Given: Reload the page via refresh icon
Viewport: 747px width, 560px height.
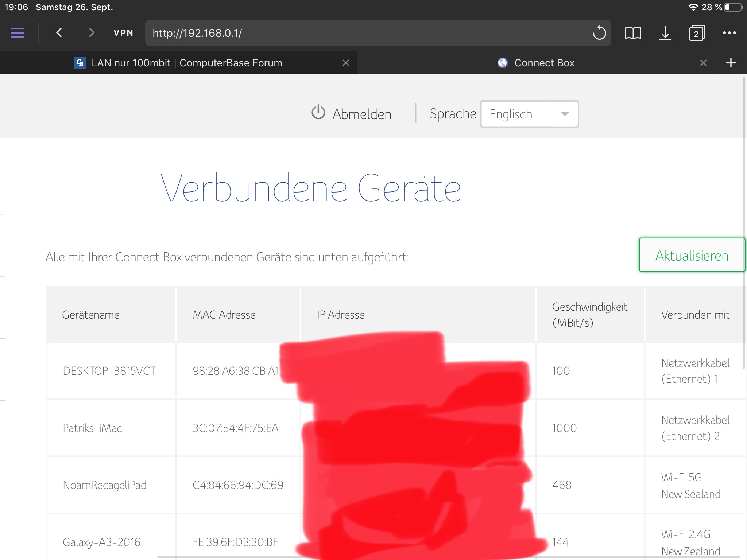Looking at the screenshot, I should click(599, 33).
